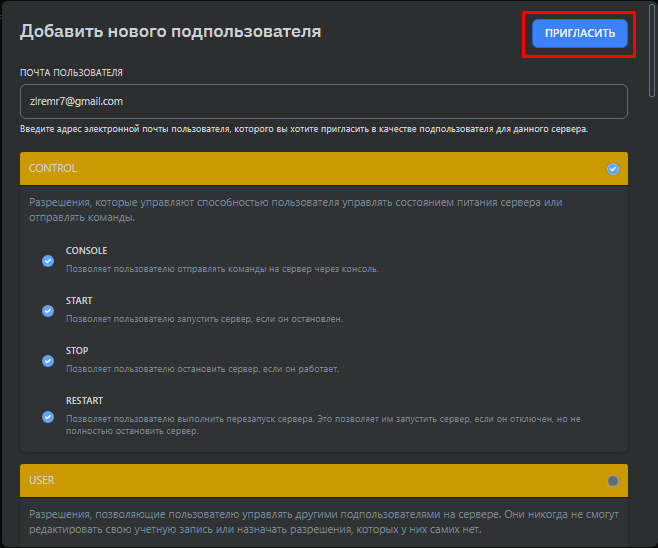Click the USER section header title
This screenshot has width=658, height=548.
tap(42, 481)
